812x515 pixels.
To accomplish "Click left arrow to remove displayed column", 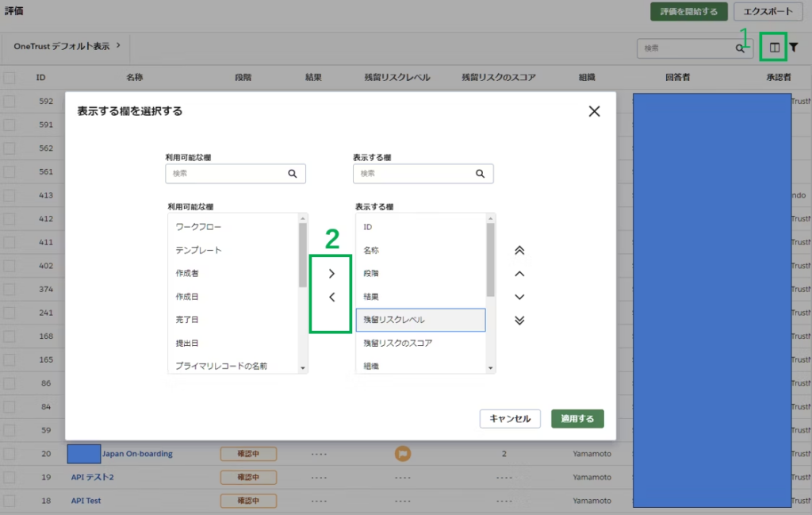I will pyautogui.click(x=331, y=298).
